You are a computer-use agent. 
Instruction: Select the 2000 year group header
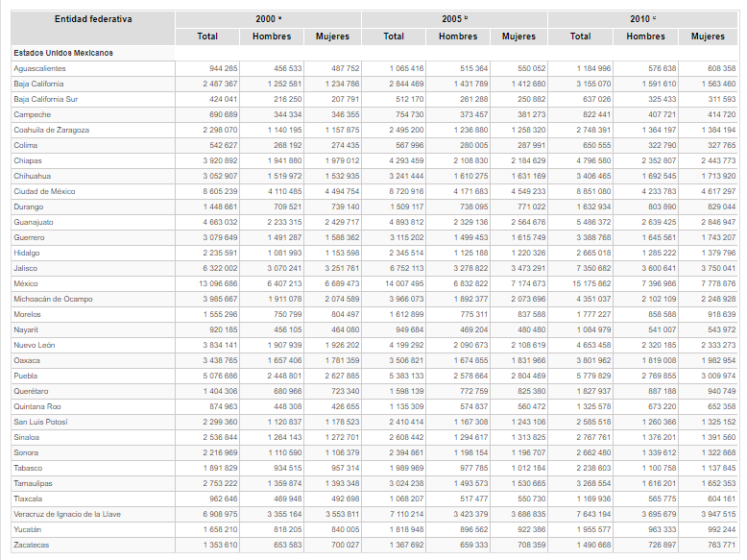[267, 19]
